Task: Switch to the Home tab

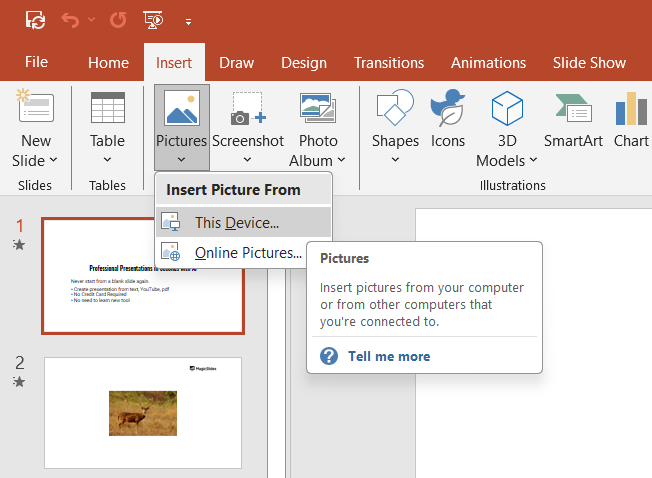Action: coord(109,63)
